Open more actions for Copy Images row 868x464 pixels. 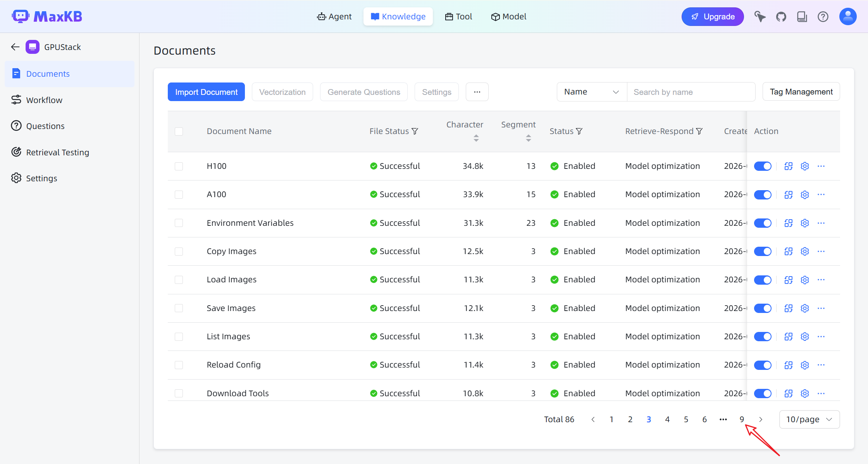coord(821,251)
